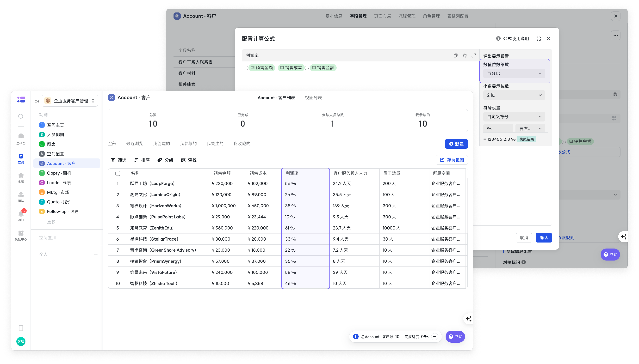Expand the formula editor area icon
This screenshot has width=639, height=364.
point(474,55)
